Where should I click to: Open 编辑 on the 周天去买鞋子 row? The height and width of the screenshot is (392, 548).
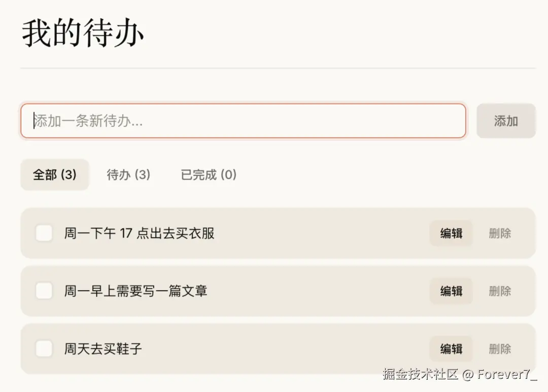[451, 349]
